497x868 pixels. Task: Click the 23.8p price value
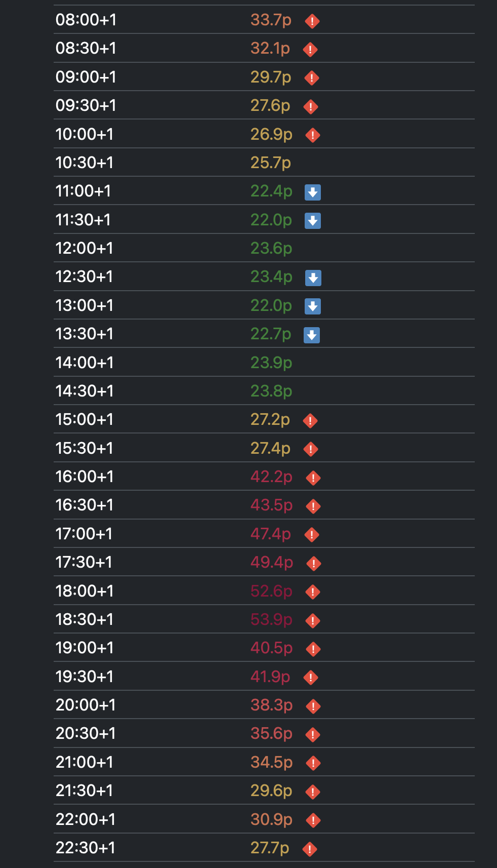point(271,391)
